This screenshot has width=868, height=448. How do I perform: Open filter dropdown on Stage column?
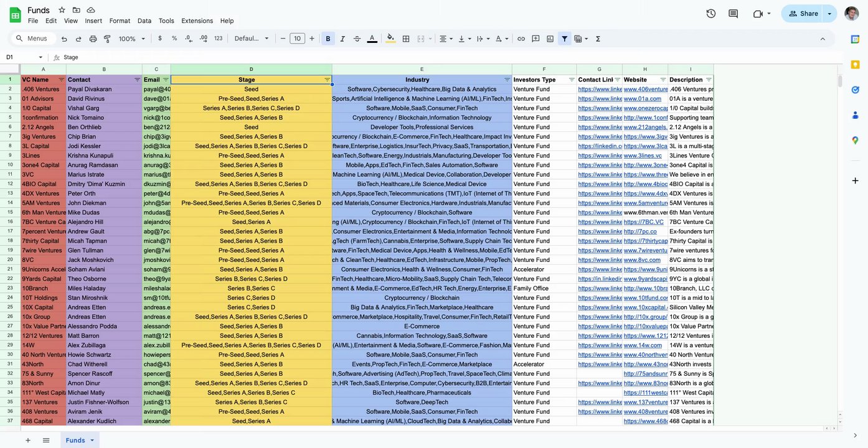pyautogui.click(x=328, y=80)
